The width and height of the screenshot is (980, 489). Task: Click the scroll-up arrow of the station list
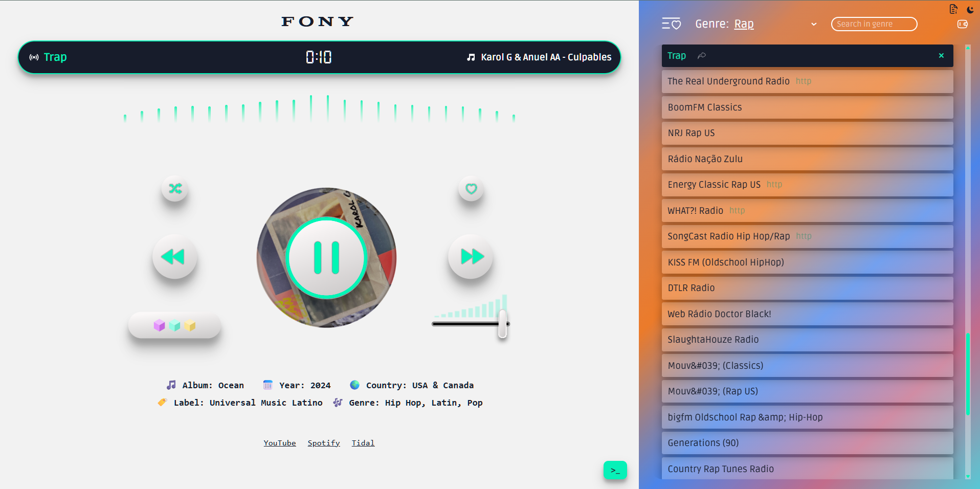coord(968,47)
